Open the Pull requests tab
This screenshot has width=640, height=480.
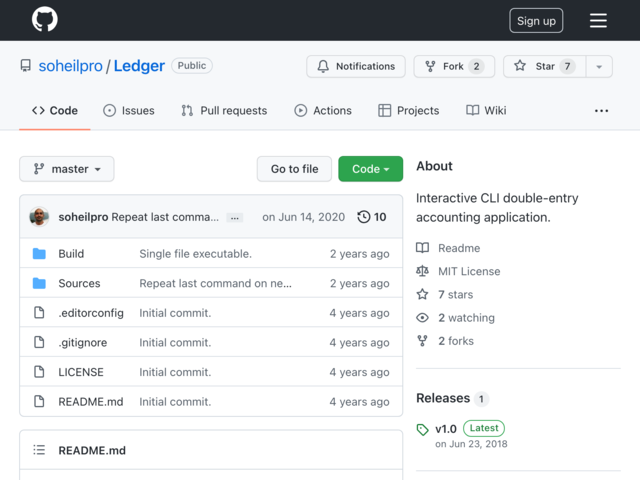pyautogui.click(x=224, y=110)
